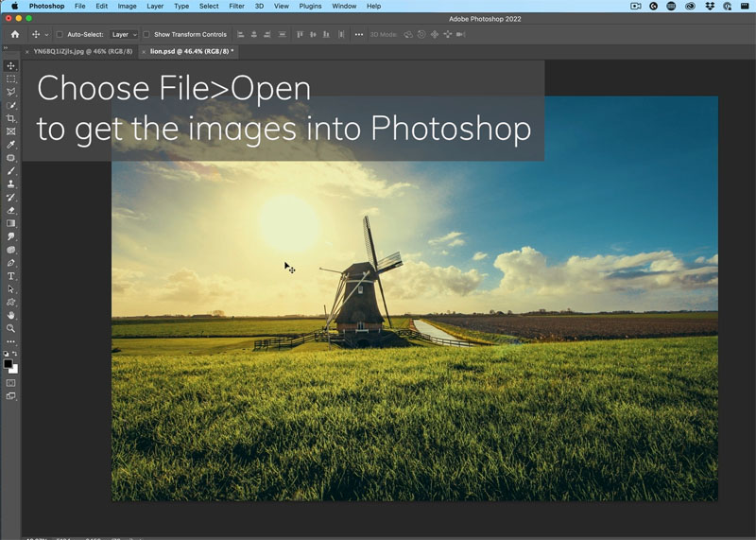Close the YN6BQ1iZjls.jpg document tab
756x540 pixels.
coord(27,52)
